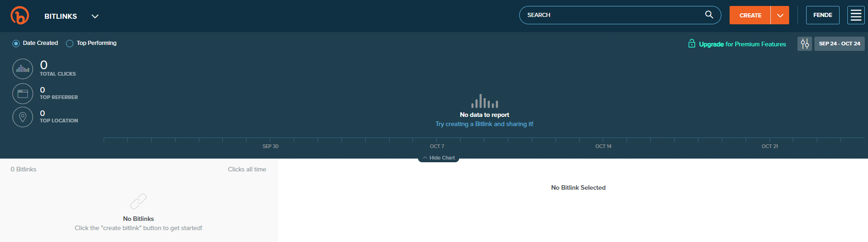Click the OCT 21 timeline label
The height and width of the screenshot is (242, 868).
coord(769,146)
